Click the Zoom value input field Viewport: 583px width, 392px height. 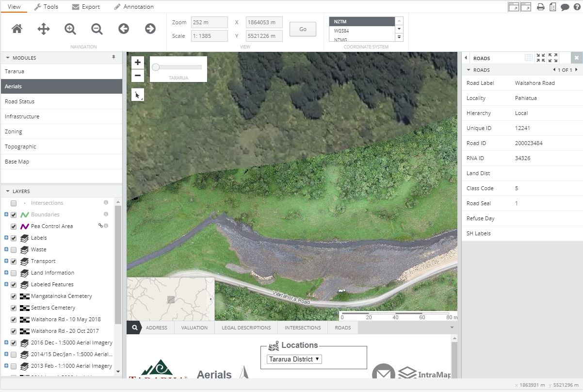point(210,22)
